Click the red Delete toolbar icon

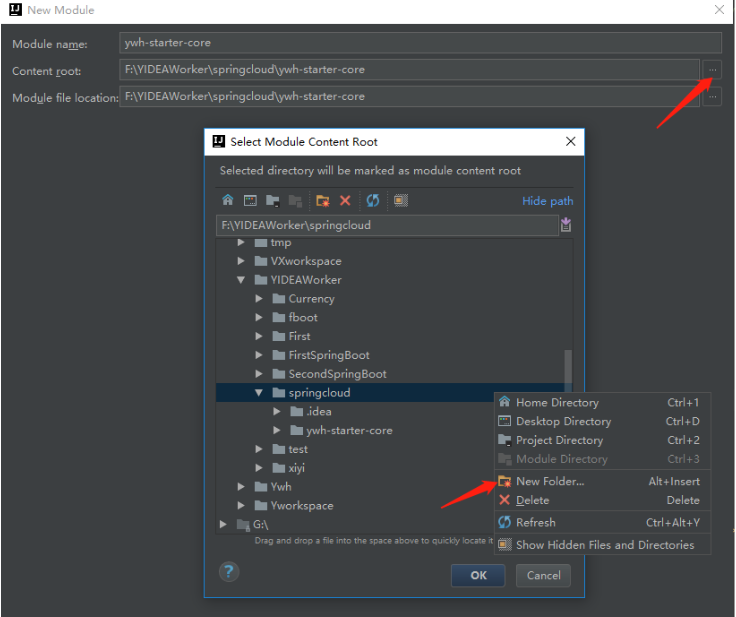click(x=345, y=201)
